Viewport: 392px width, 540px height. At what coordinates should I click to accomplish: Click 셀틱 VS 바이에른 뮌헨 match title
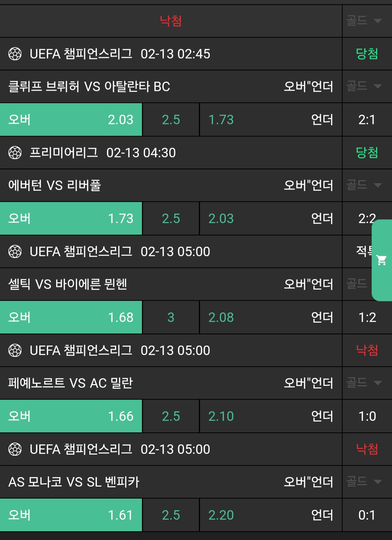(68, 284)
